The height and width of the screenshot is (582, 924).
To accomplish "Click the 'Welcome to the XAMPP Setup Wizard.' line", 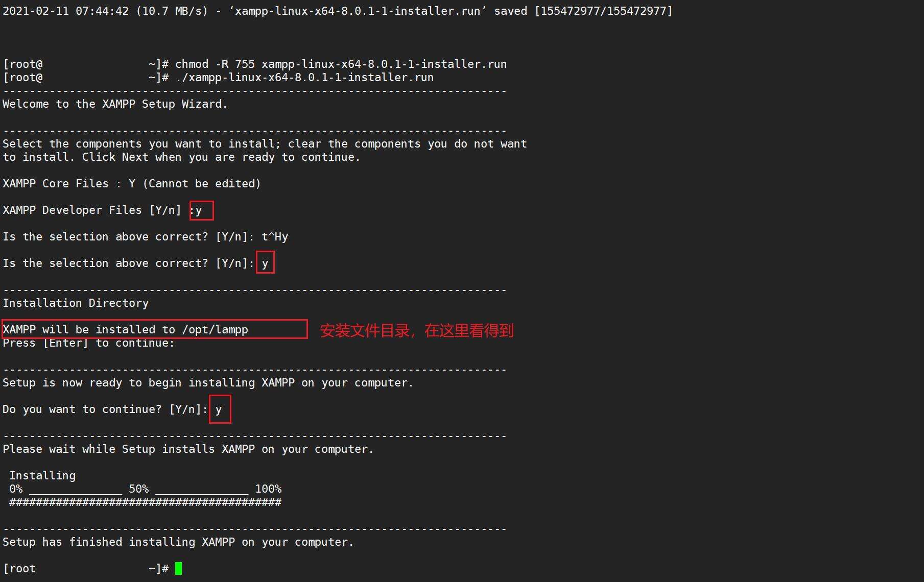I will point(115,104).
